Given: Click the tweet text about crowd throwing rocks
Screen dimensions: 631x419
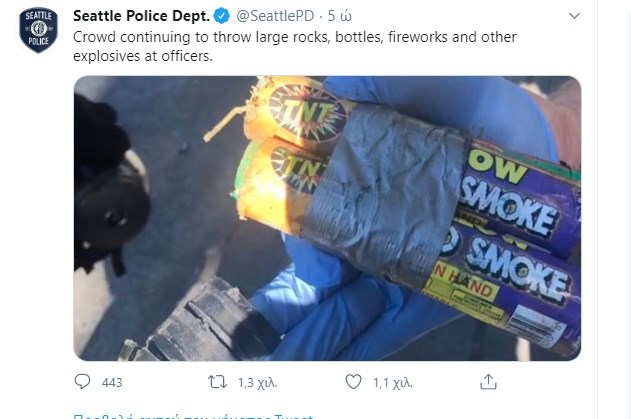Looking at the screenshot, I should (295, 46).
